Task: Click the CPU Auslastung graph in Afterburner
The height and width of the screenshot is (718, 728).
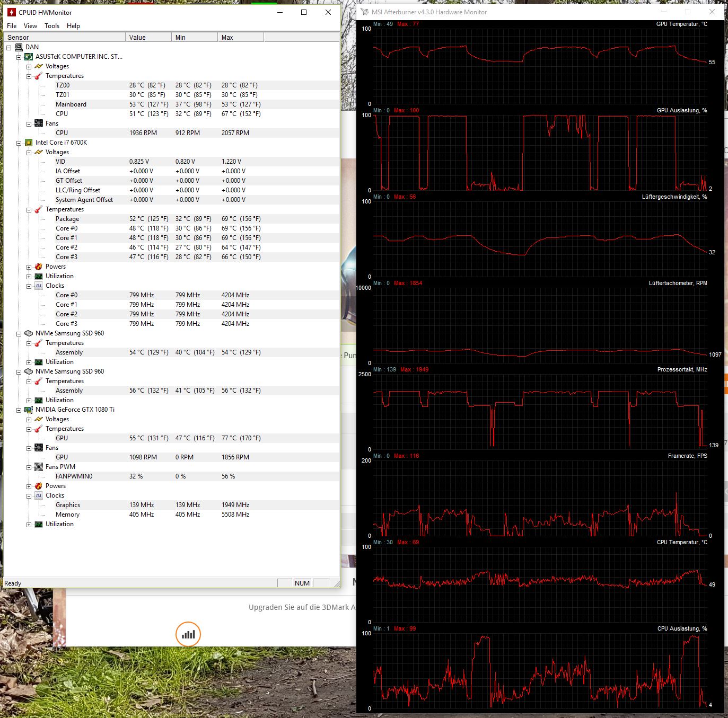Action: click(540, 671)
